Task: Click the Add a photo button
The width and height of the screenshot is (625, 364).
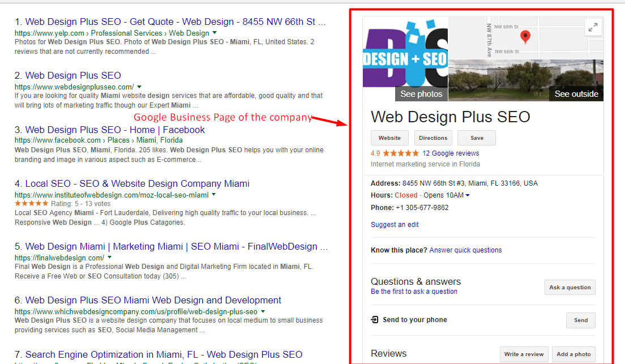Action: click(573, 354)
